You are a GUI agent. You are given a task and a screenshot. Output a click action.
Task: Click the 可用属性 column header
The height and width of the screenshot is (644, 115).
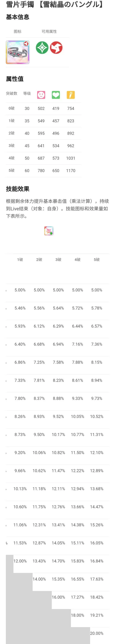(x=49, y=32)
